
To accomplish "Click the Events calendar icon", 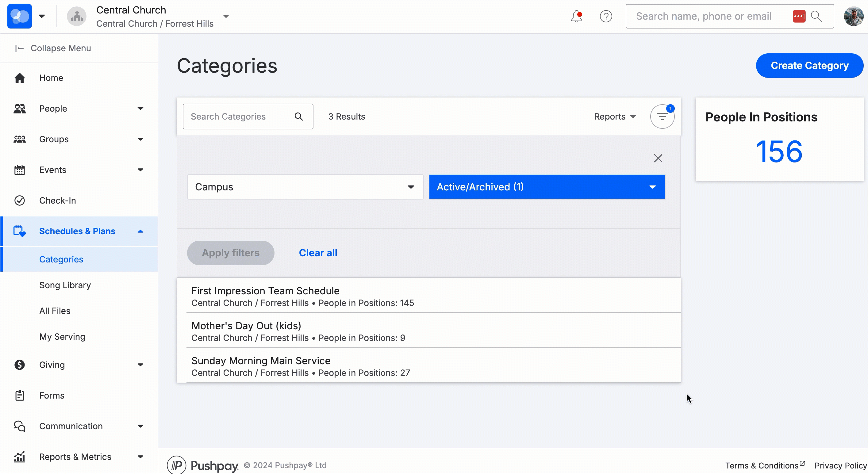I will click(20, 170).
